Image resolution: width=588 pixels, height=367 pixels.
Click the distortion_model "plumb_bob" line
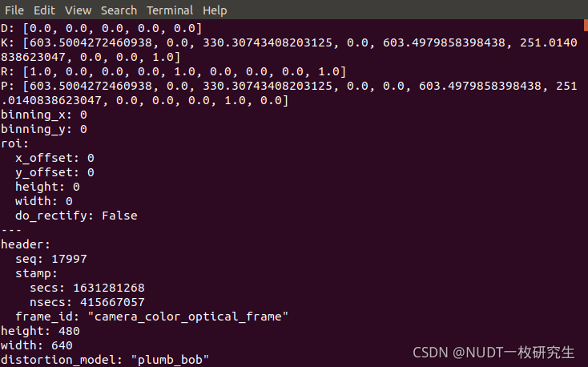(104, 360)
